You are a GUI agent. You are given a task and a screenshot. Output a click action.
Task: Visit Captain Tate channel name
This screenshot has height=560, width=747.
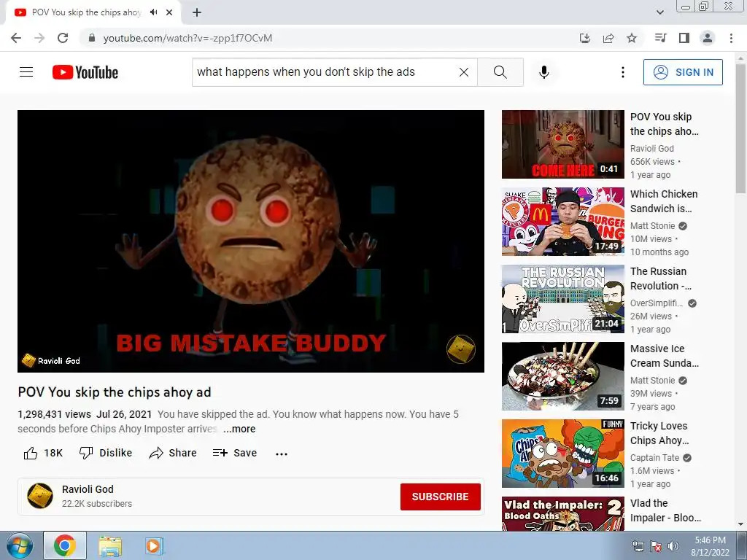(654, 458)
